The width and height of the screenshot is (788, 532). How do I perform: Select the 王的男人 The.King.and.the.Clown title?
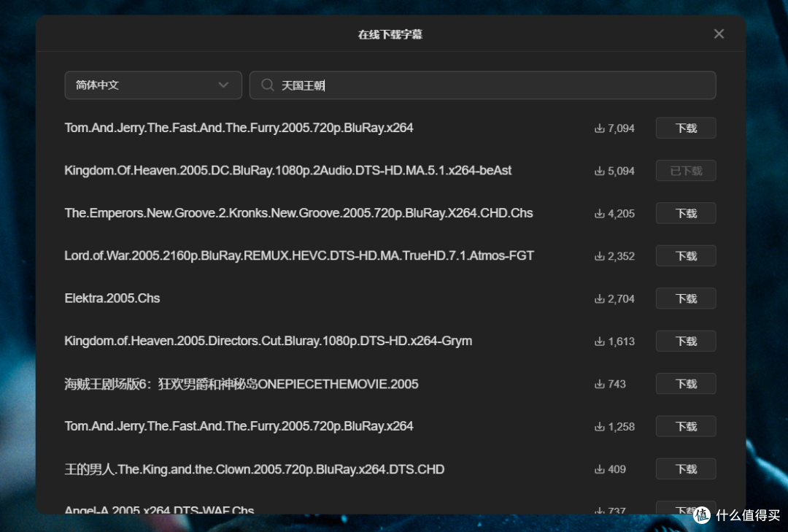tap(255, 469)
